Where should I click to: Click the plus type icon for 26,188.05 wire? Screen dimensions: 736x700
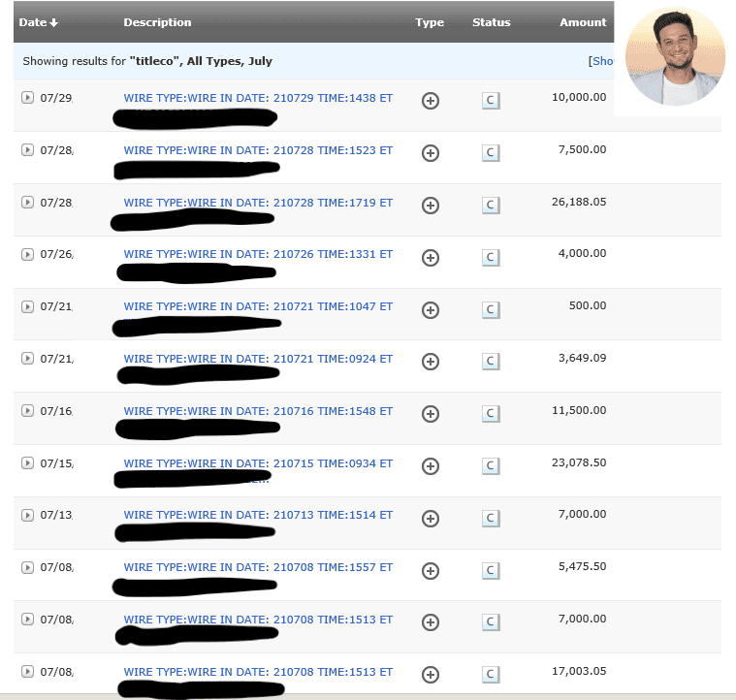pos(431,206)
